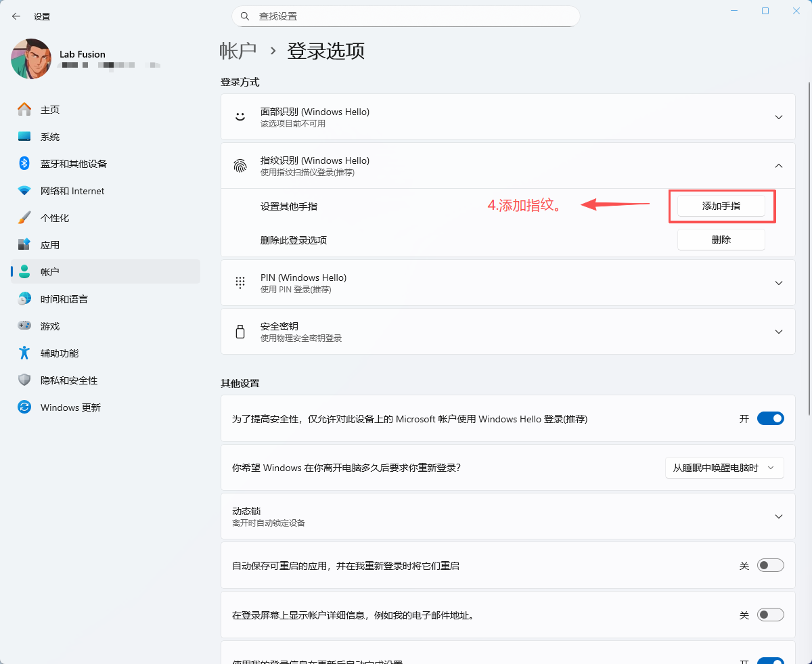Click the vertical scrollbar on the right
Screen dimensions: 812x664
pos(807,244)
